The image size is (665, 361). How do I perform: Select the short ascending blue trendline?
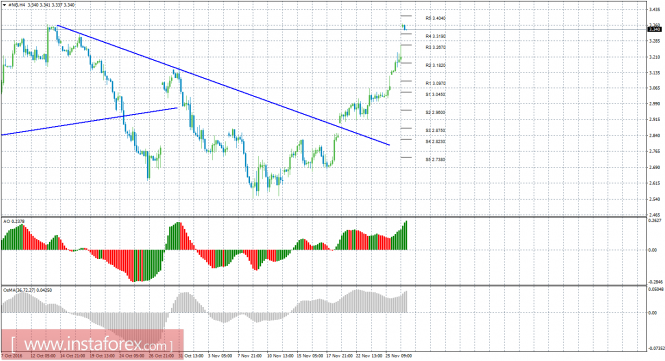pyautogui.click(x=89, y=121)
